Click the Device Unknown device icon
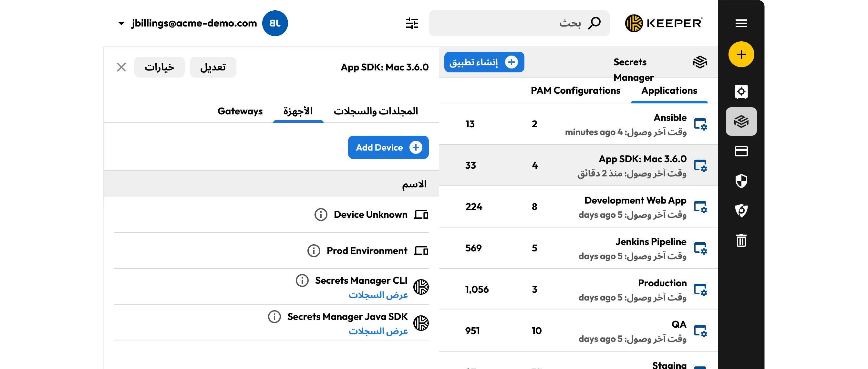 tap(421, 215)
